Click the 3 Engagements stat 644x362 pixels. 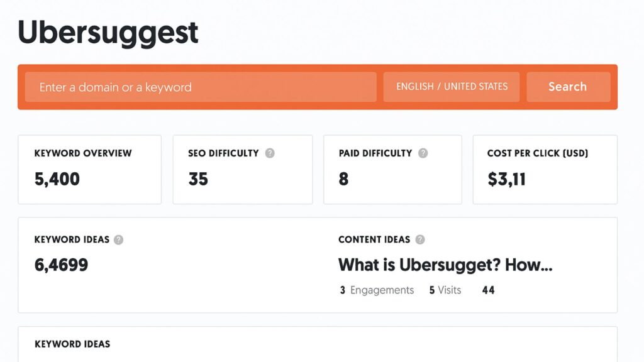point(377,290)
